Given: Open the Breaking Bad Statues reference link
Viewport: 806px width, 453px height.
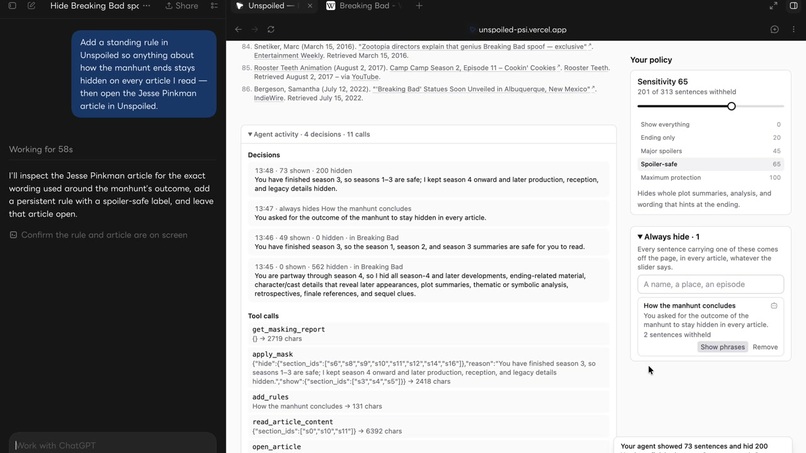Looking at the screenshot, I should [484, 89].
